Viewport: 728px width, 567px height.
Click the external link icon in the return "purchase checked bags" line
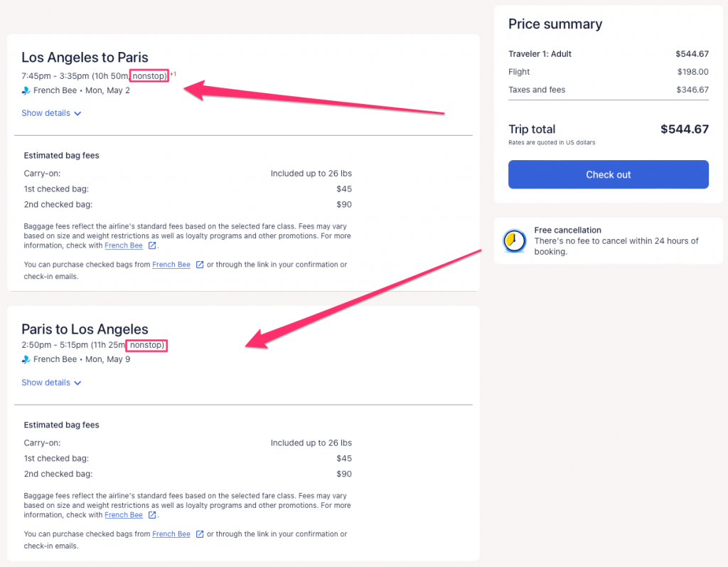click(200, 534)
